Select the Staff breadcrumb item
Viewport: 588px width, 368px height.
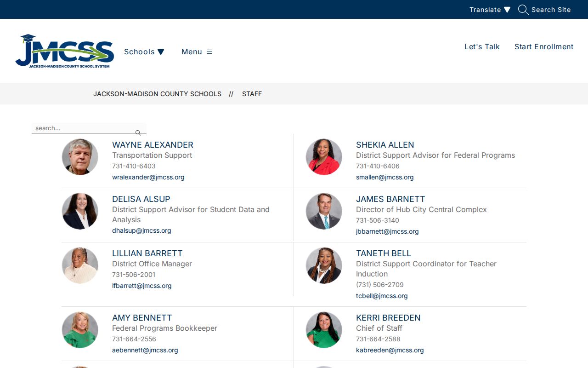click(252, 94)
